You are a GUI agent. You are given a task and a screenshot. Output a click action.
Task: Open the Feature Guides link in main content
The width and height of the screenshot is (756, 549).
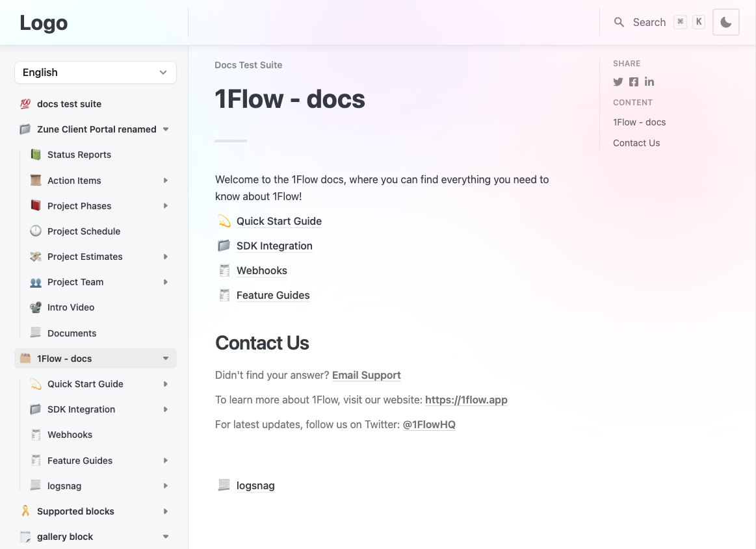click(273, 295)
